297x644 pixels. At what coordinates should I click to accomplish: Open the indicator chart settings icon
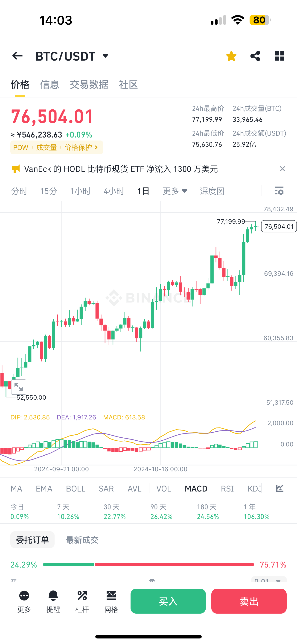(280, 488)
